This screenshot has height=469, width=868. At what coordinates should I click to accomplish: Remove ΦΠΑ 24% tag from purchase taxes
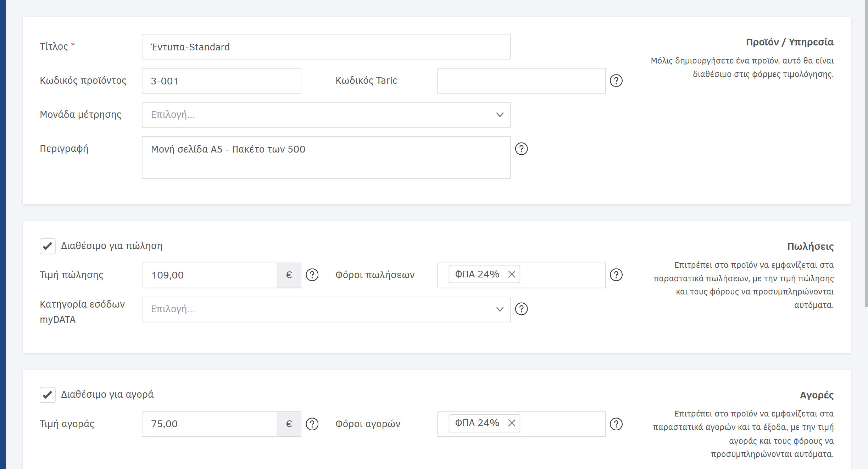coord(511,423)
